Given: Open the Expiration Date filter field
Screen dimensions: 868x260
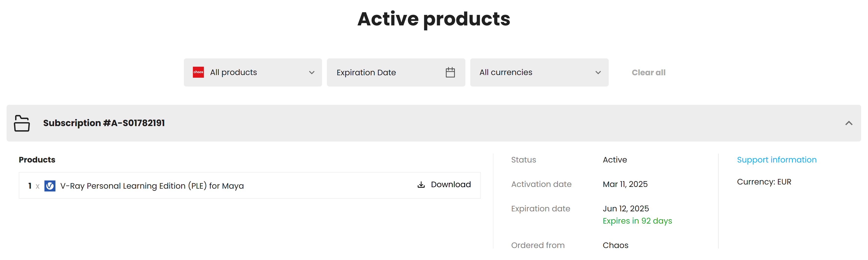Looking at the screenshot, I should coord(396,73).
